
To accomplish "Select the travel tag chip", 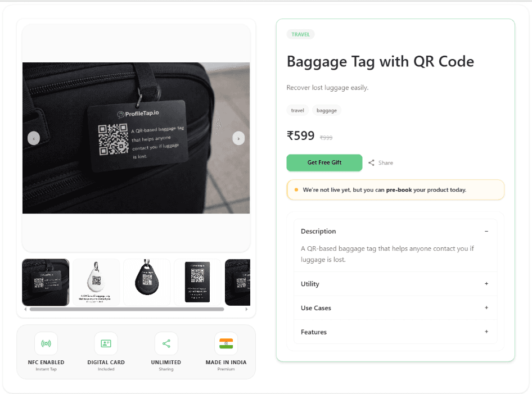I will coord(297,111).
